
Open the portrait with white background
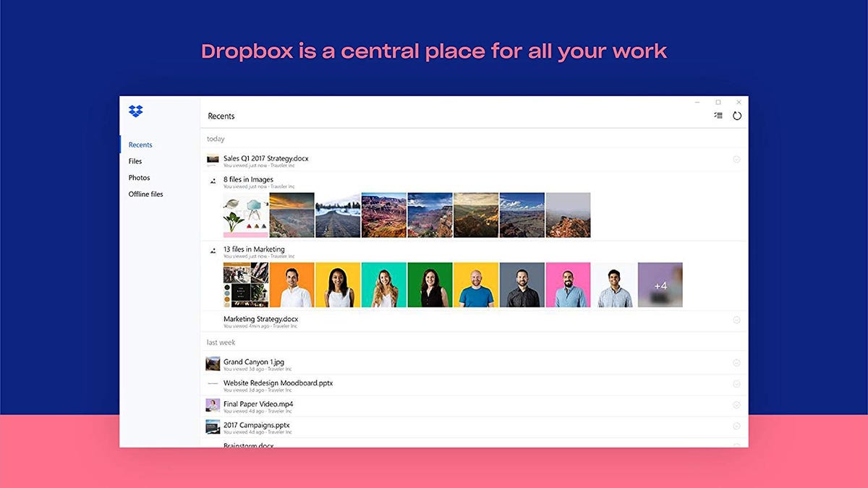pos(614,285)
